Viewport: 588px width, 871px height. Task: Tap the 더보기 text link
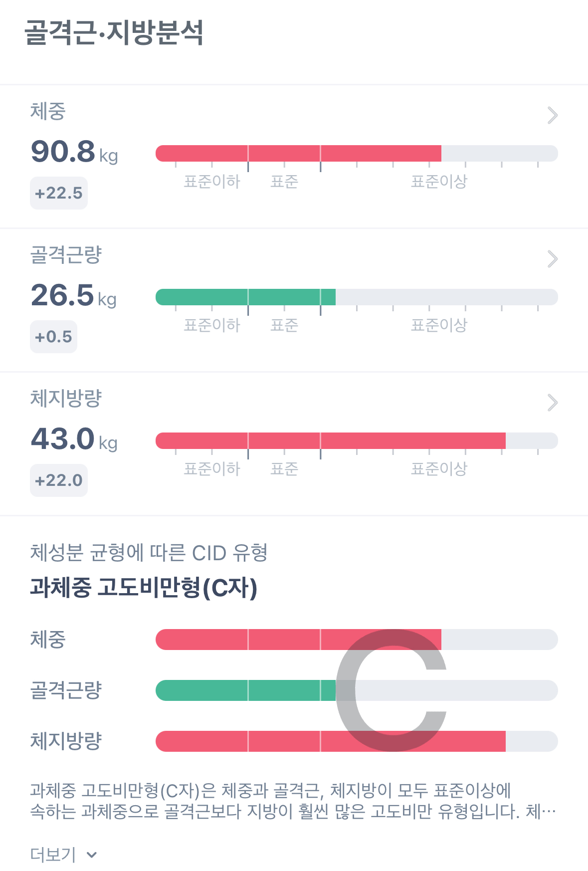53,855
